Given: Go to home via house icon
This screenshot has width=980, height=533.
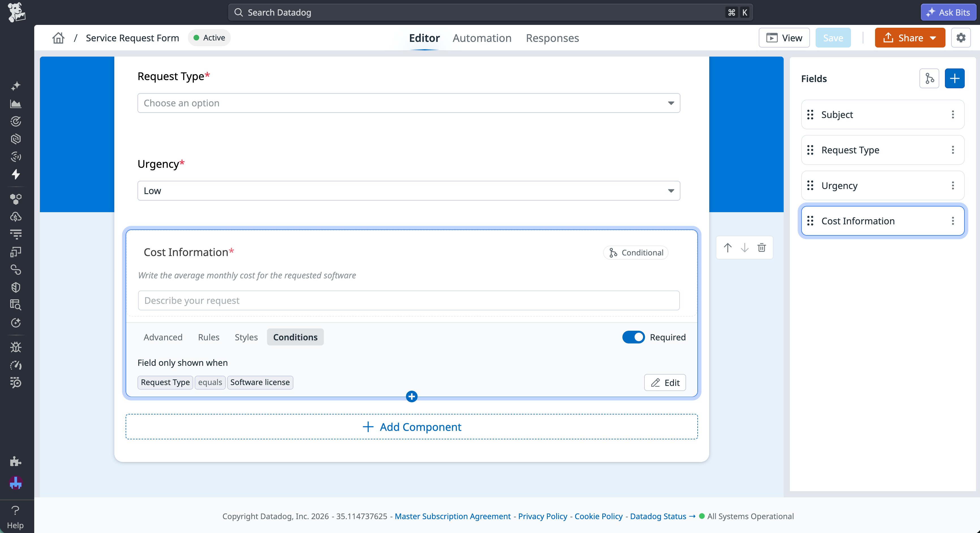Looking at the screenshot, I should pyautogui.click(x=58, y=38).
